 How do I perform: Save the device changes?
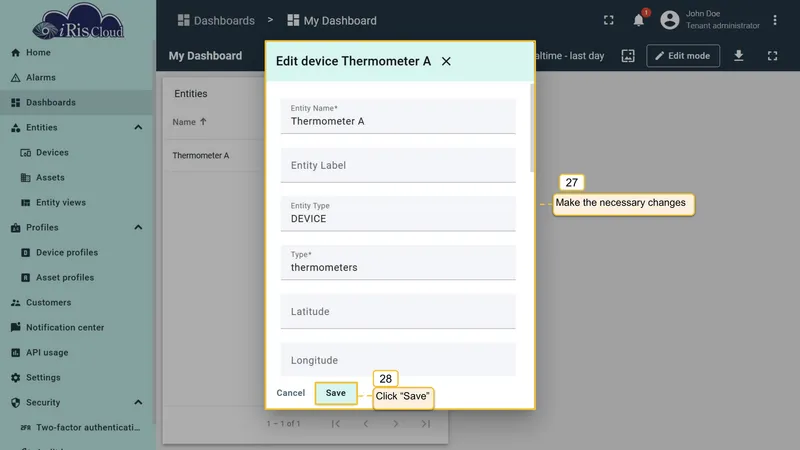pos(336,393)
